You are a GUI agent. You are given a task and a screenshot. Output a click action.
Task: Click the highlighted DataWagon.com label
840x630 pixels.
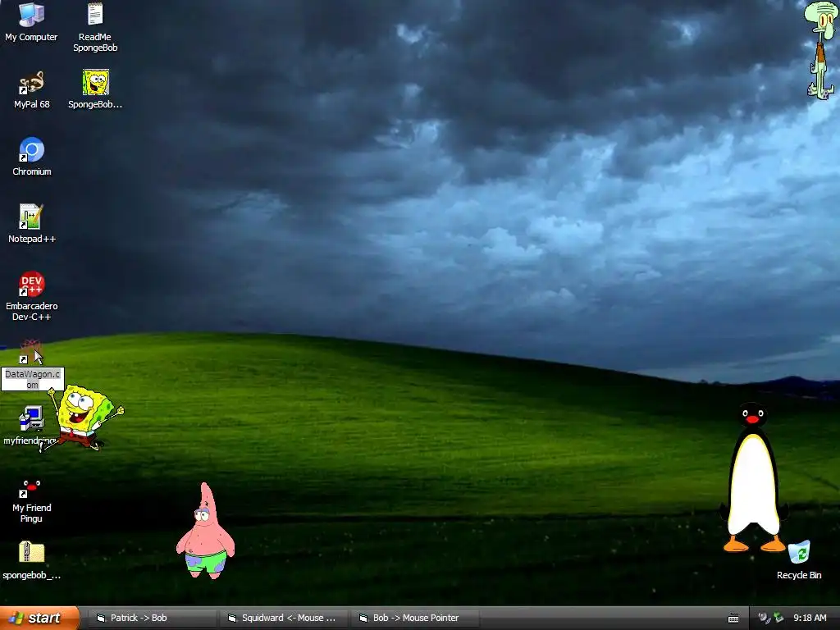(33, 379)
